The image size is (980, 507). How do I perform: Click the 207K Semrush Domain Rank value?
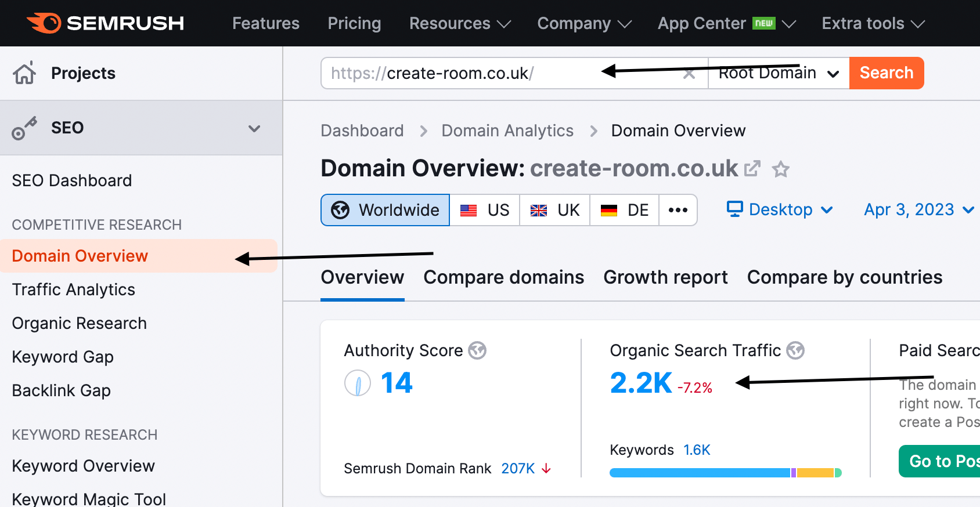coord(518,468)
